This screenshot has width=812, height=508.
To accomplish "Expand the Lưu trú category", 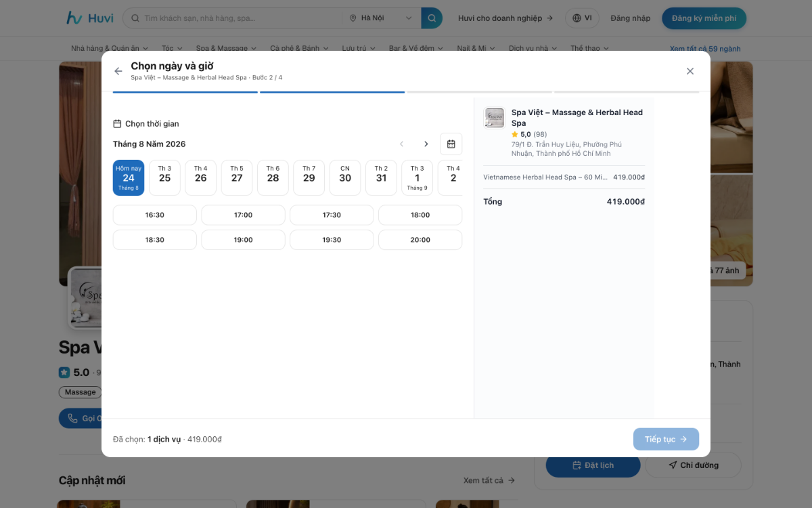I will coord(359,49).
